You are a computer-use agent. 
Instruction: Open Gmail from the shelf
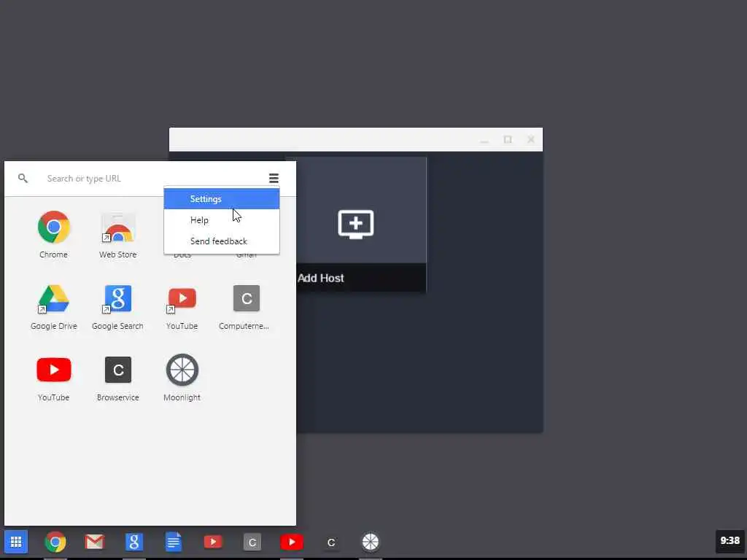coord(94,542)
